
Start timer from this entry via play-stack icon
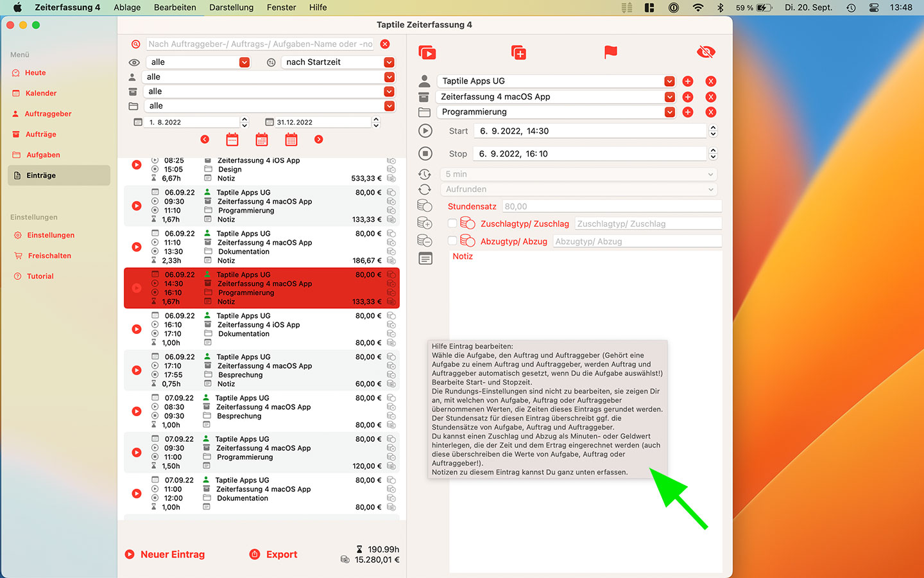click(427, 52)
